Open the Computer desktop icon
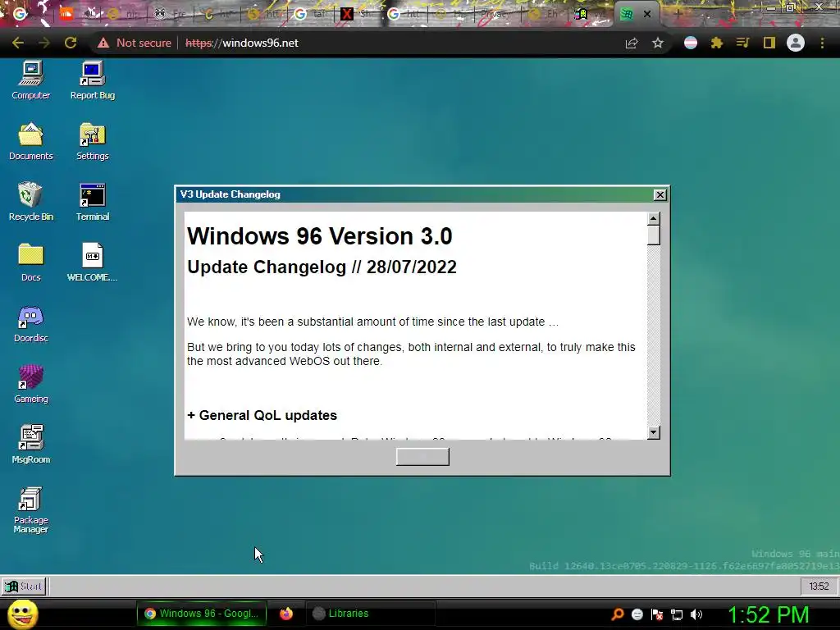The width and height of the screenshot is (840, 630). 31,80
